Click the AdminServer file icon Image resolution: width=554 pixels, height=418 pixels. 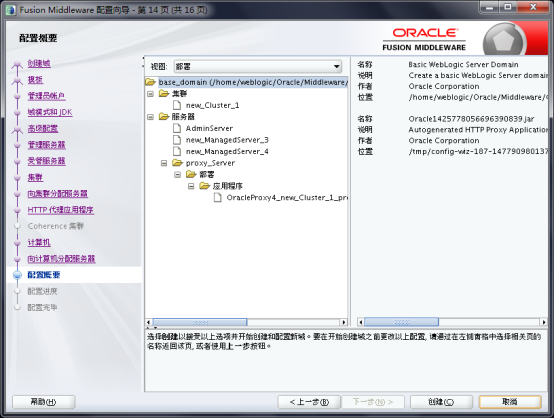click(177, 128)
